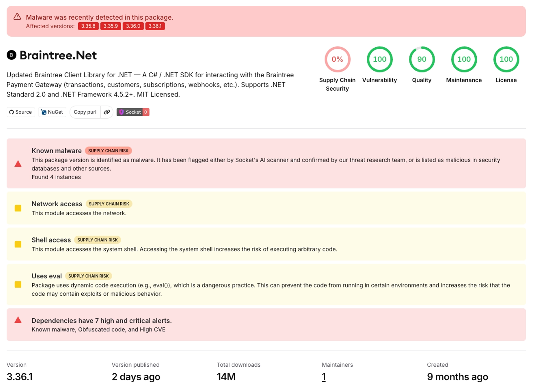This screenshot has height=392, width=533.
Task: Click 'Known malware, Obfuscated code, and High CVE' text
Action: coord(99,329)
